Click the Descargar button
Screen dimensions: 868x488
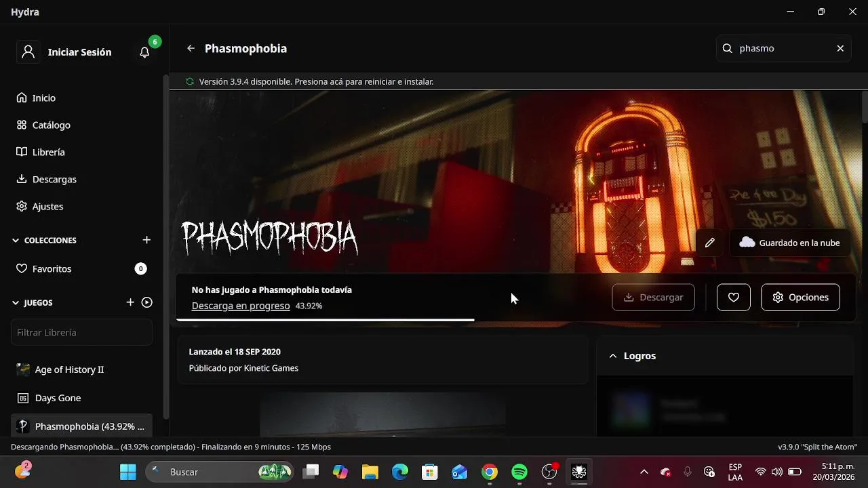point(653,298)
